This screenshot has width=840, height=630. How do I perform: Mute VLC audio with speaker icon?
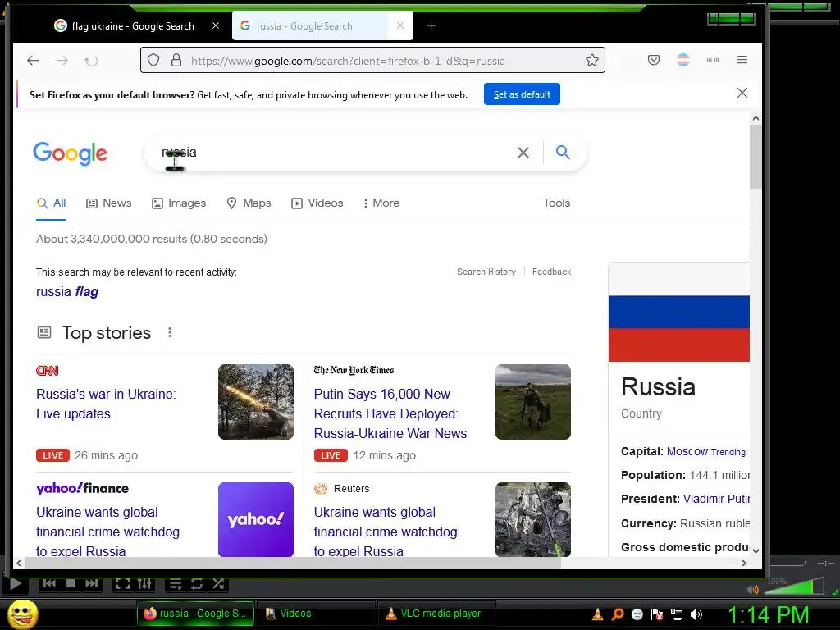[x=753, y=590]
